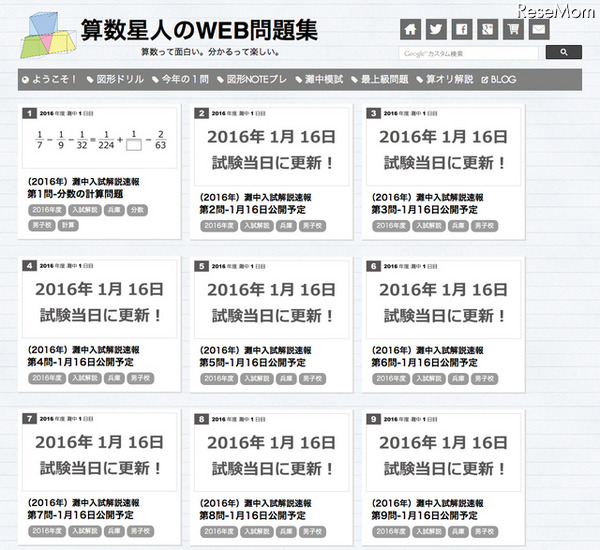Click the 算数星人のWEB問題集 site title

tap(199, 30)
